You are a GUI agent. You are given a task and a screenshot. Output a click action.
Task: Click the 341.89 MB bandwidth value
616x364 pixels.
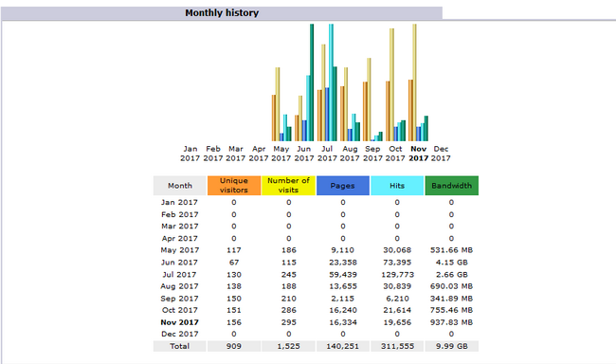click(x=451, y=299)
